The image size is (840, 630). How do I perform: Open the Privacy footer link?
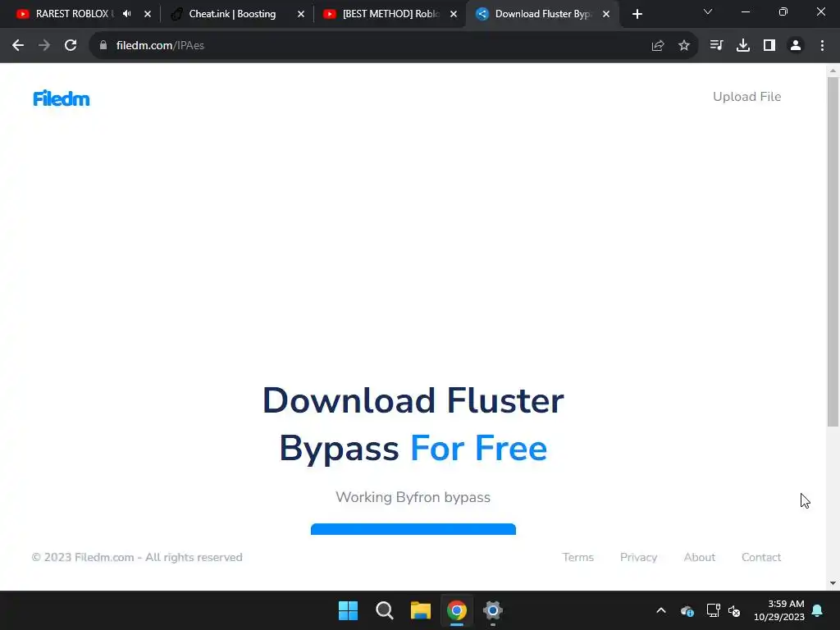(x=638, y=557)
